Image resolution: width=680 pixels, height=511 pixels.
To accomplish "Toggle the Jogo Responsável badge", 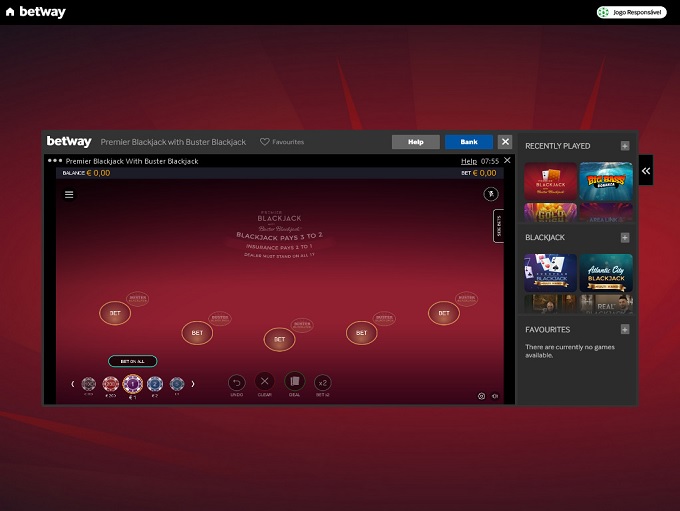I will click(x=631, y=12).
